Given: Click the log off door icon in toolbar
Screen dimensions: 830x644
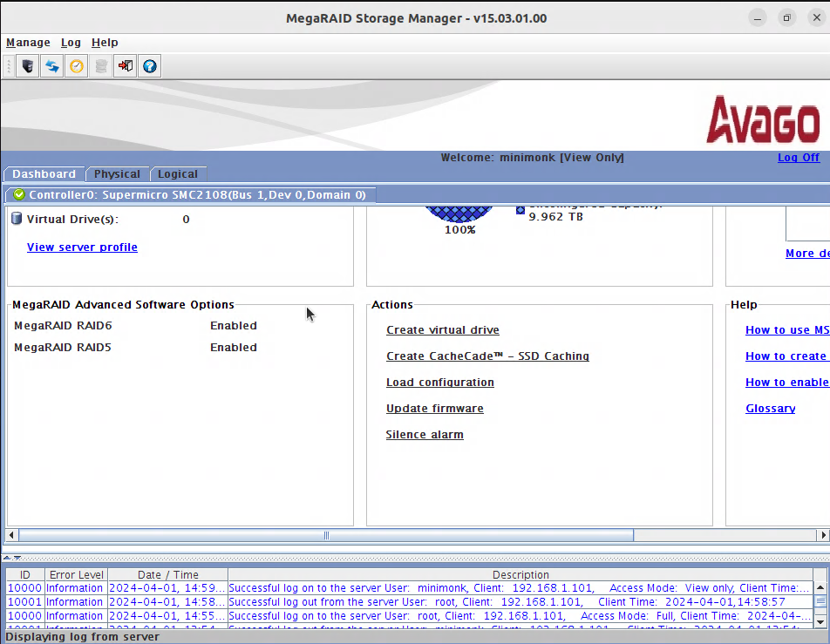Looking at the screenshot, I should click(126, 66).
